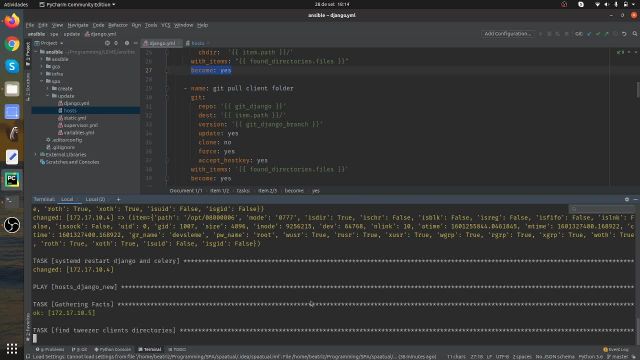Click the rollback/undo icon in toolbar

tap(624, 34)
